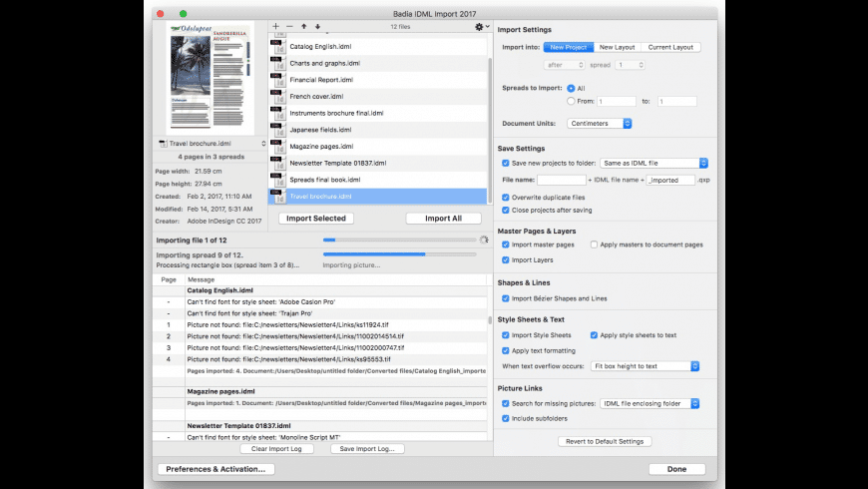Click document icon next to preview filename
This screenshot has width=868, height=489.
pos(163,144)
